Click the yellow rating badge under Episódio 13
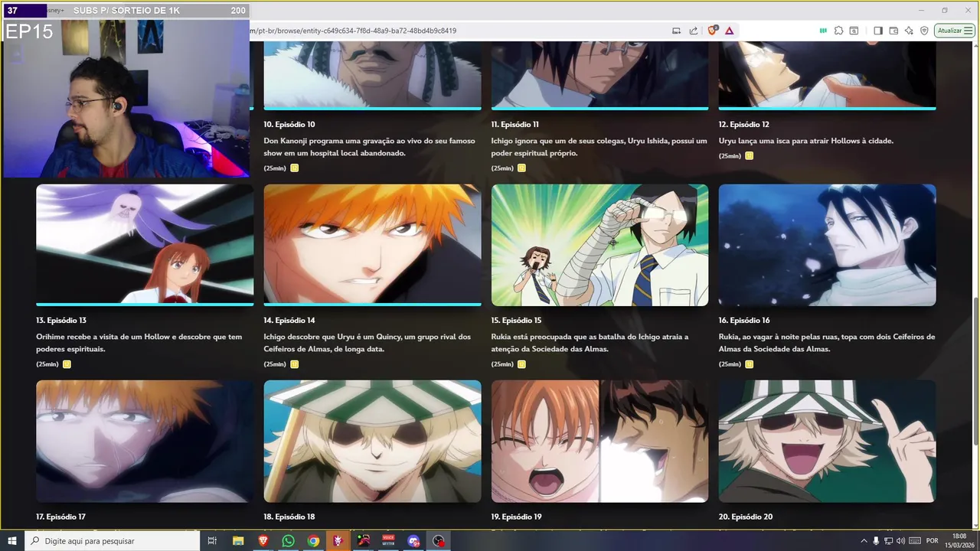This screenshot has width=980, height=551. coord(67,364)
